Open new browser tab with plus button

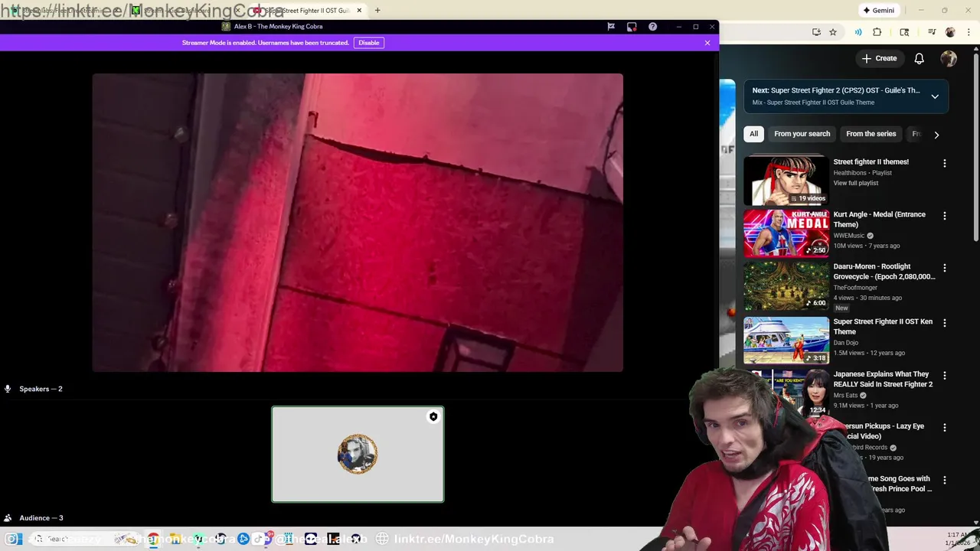point(377,11)
